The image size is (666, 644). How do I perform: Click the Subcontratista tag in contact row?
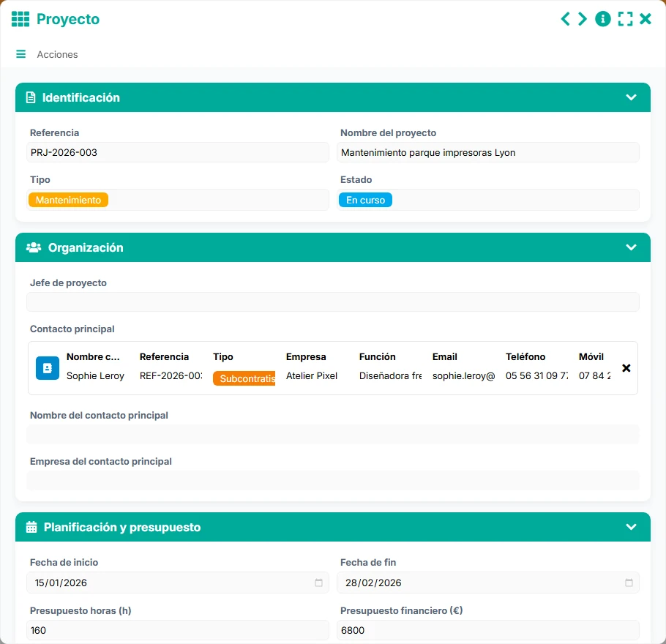tap(244, 378)
